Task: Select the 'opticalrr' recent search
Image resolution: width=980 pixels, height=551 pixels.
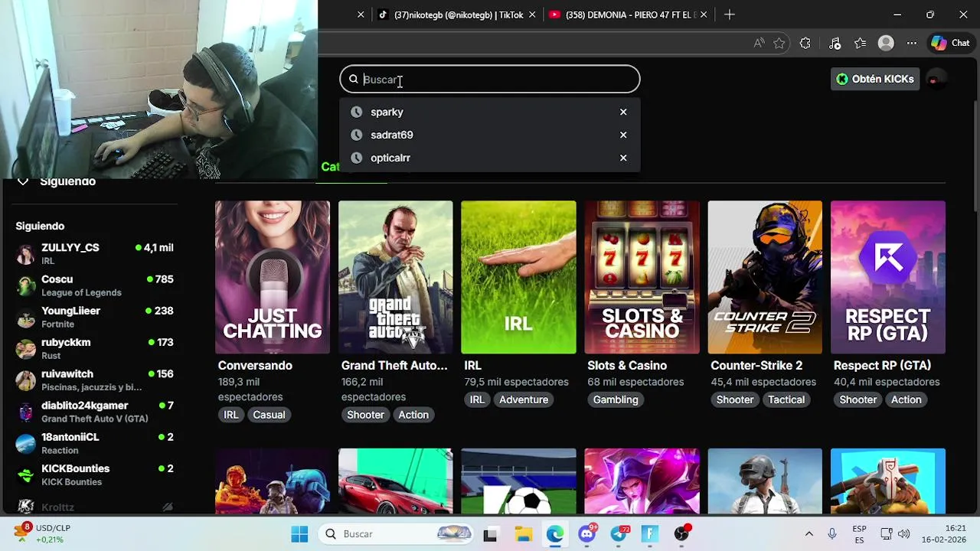Action: [x=490, y=158]
